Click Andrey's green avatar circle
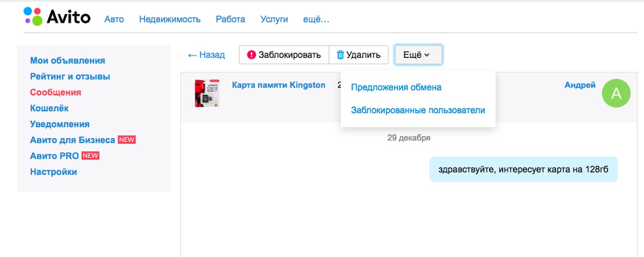Viewport: 644px width, 257px height. 616,93
